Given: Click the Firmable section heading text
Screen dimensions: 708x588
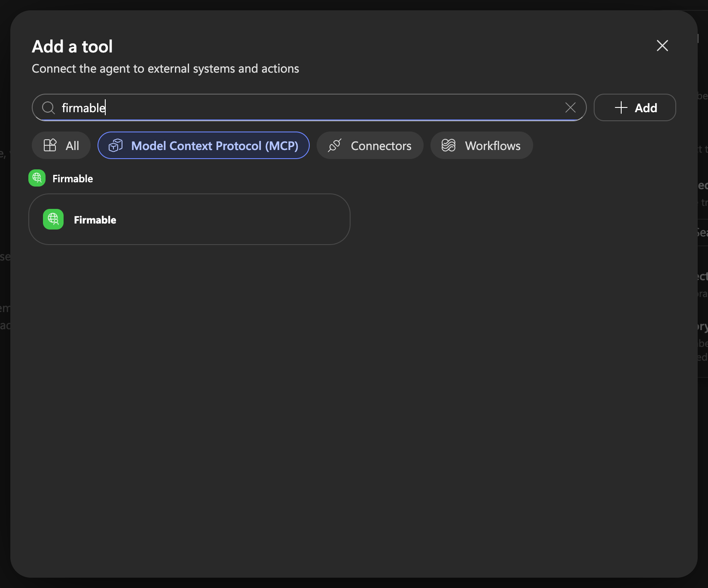Looking at the screenshot, I should [73, 178].
